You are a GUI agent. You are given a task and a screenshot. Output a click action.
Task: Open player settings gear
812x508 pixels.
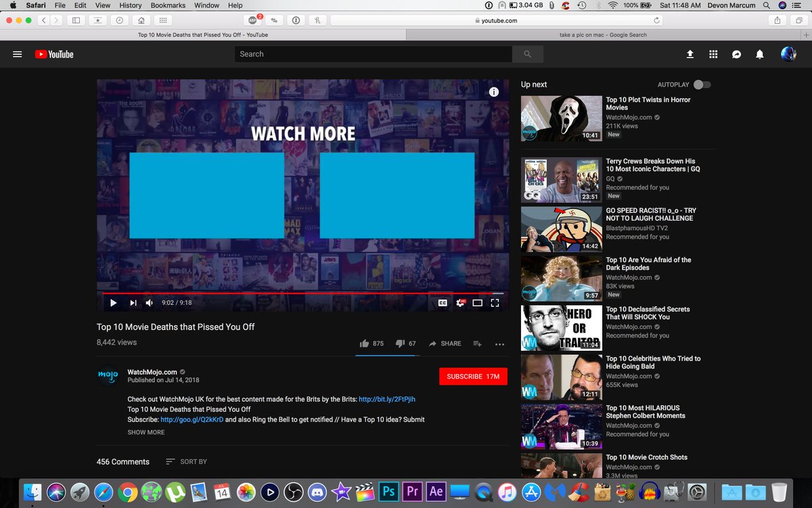[x=460, y=303]
